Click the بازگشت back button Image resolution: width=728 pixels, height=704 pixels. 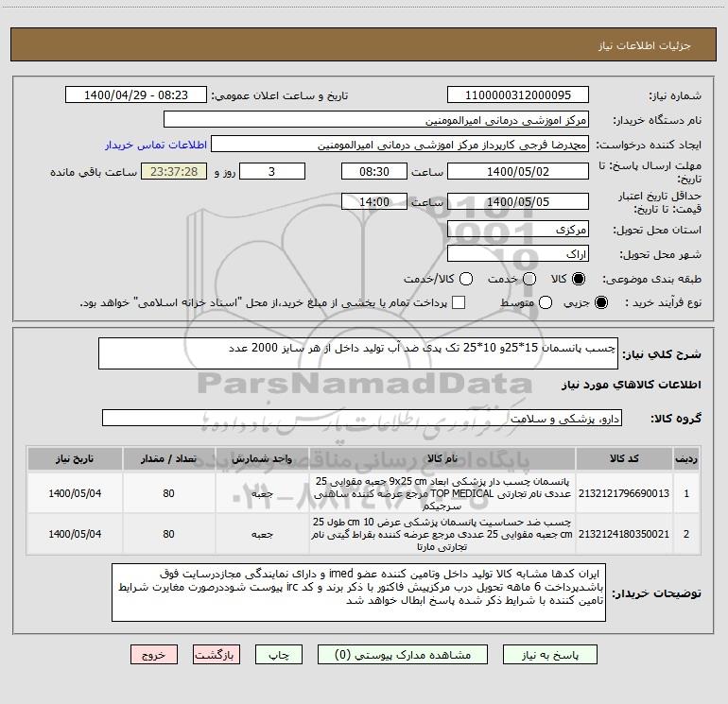[x=217, y=654]
